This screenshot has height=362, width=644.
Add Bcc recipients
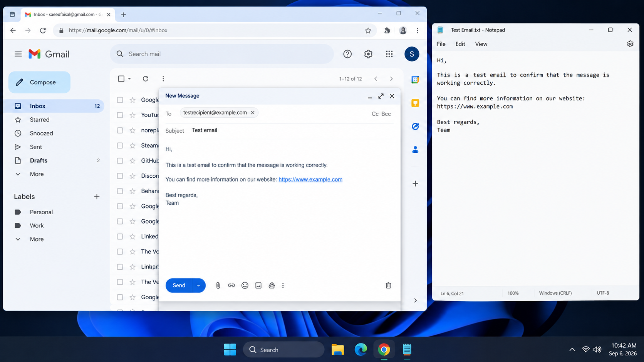point(386,114)
